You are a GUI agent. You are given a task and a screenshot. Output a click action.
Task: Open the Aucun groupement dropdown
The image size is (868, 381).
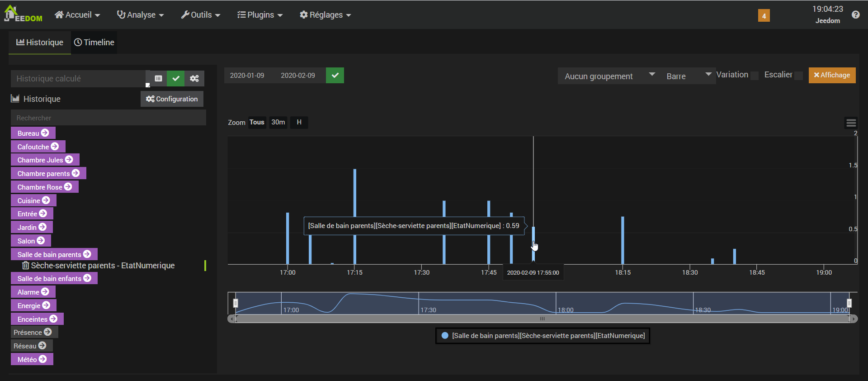click(x=609, y=76)
